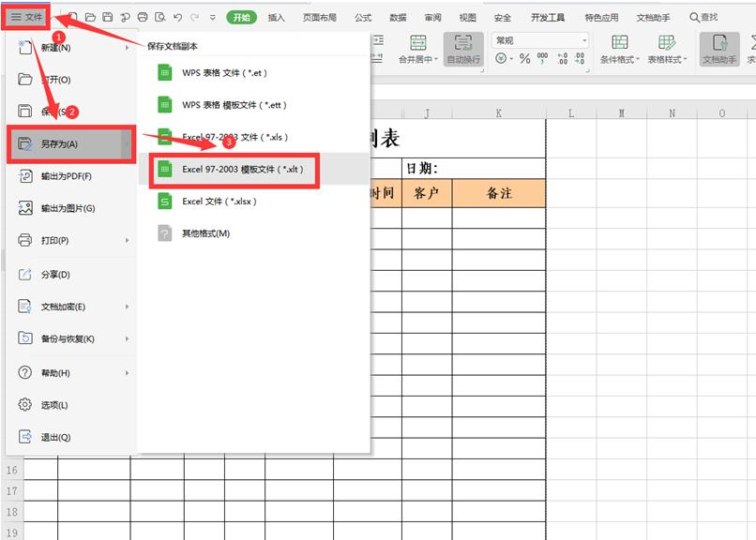756x540 pixels.
Task: Apply percent style to the selection
Action: click(x=523, y=57)
